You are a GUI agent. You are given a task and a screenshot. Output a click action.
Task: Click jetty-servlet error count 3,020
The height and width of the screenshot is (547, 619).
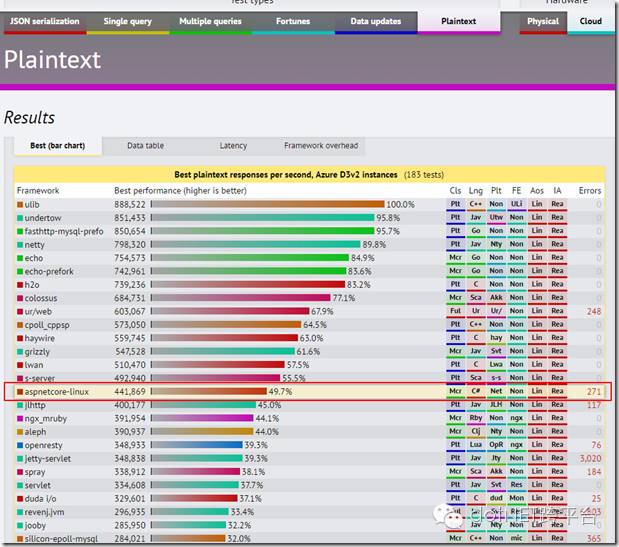[x=591, y=459]
